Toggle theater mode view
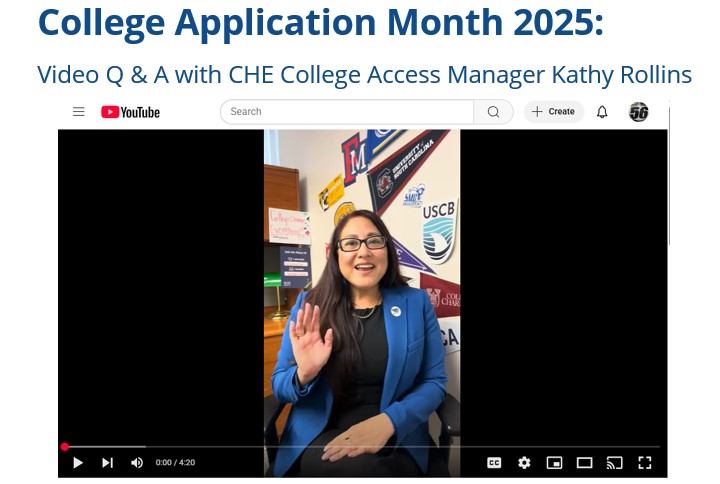Screen dimensions: 720x484 [584, 462]
